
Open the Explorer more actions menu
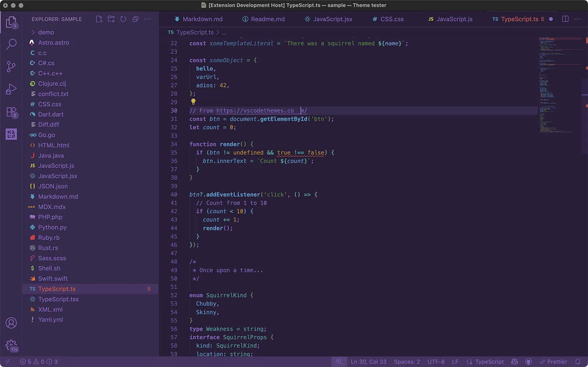147,19
